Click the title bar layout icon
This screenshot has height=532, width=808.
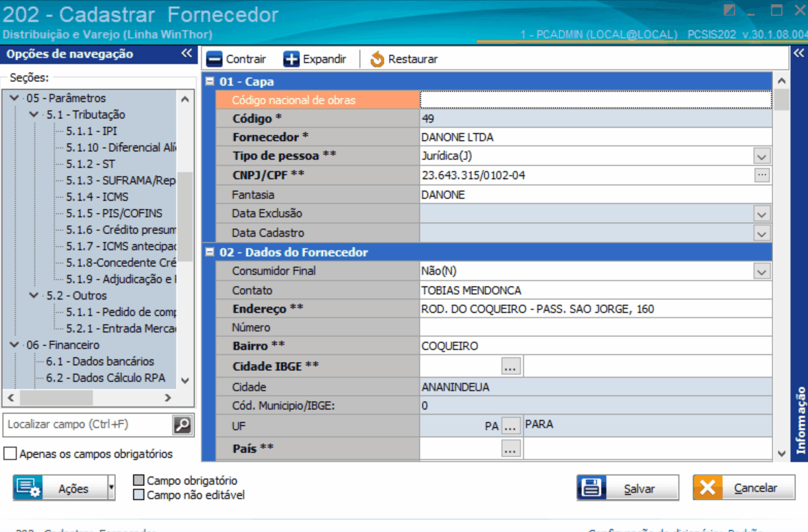(x=729, y=10)
